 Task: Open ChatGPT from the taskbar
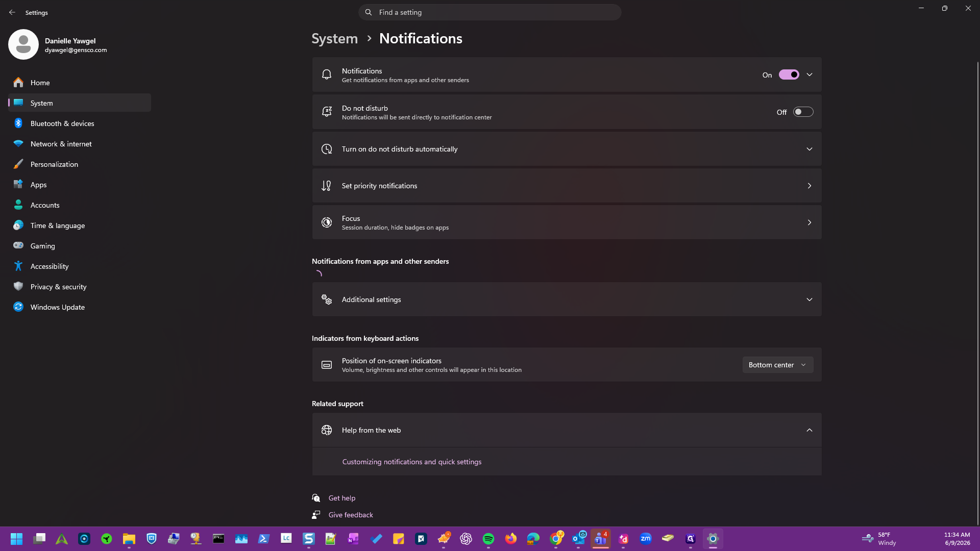(465, 539)
